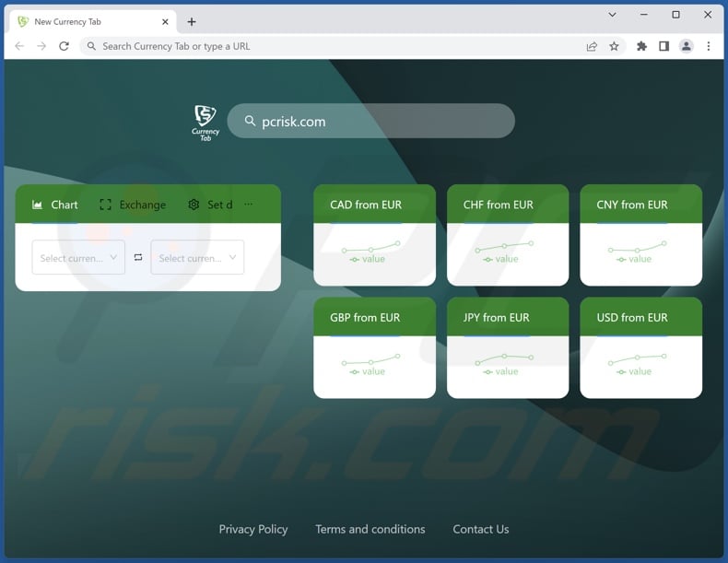The height and width of the screenshot is (563, 728).
Task: Open the Privacy Policy link
Action: (253, 529)
